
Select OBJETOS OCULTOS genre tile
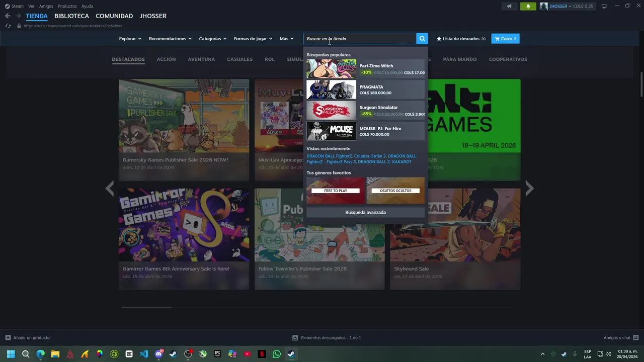click(x=395, y=191)
